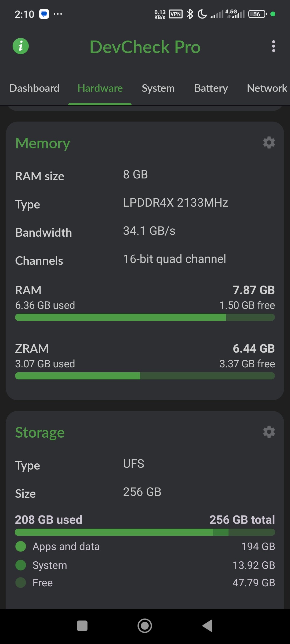
Task: Tap the storage usage bar
Action: 145,532
